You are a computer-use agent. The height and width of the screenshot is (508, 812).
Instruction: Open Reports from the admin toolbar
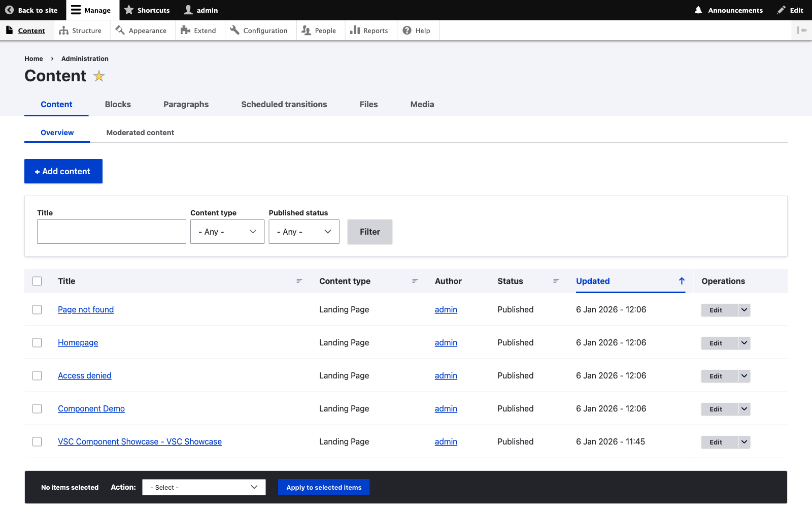[370, 30]
